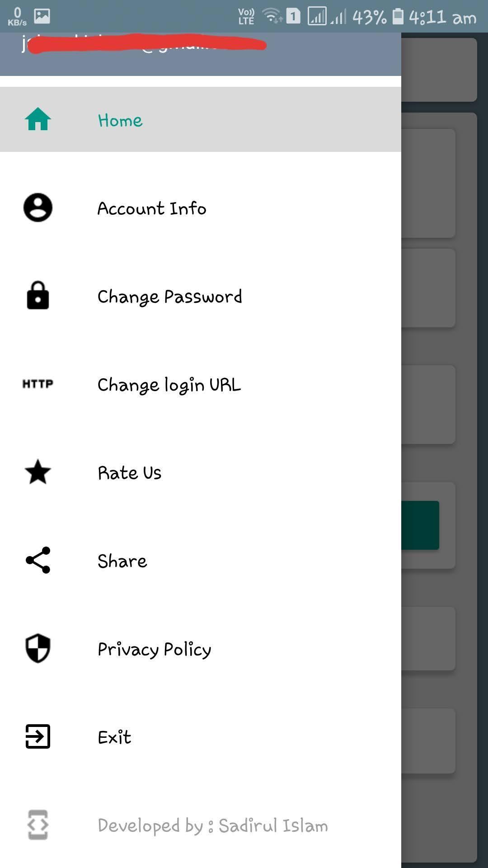Image resolution: width=488 pixels, height=868 pixels.
Task: Open Home from the navigation drawer
Action: pyautogui.click(x=201, y=119)
